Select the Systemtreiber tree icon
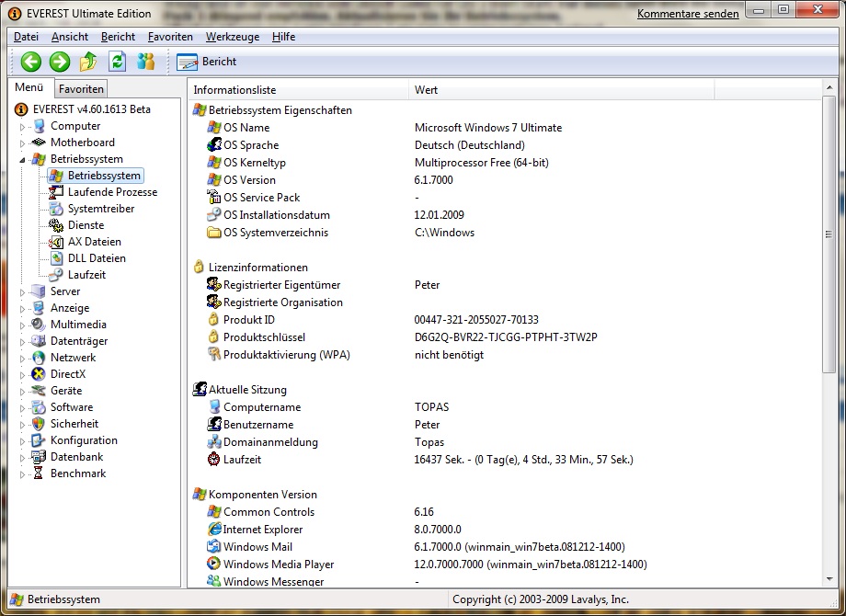The height and width of the screenshot is (616, 846). [56, 209]
